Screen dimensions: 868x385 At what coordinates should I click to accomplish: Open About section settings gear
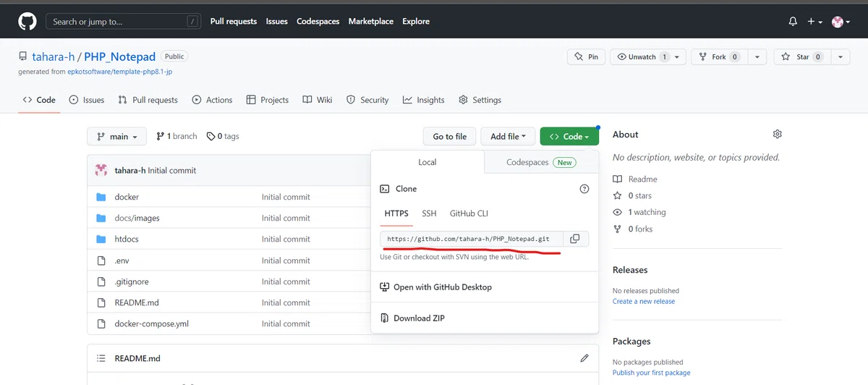778,134
